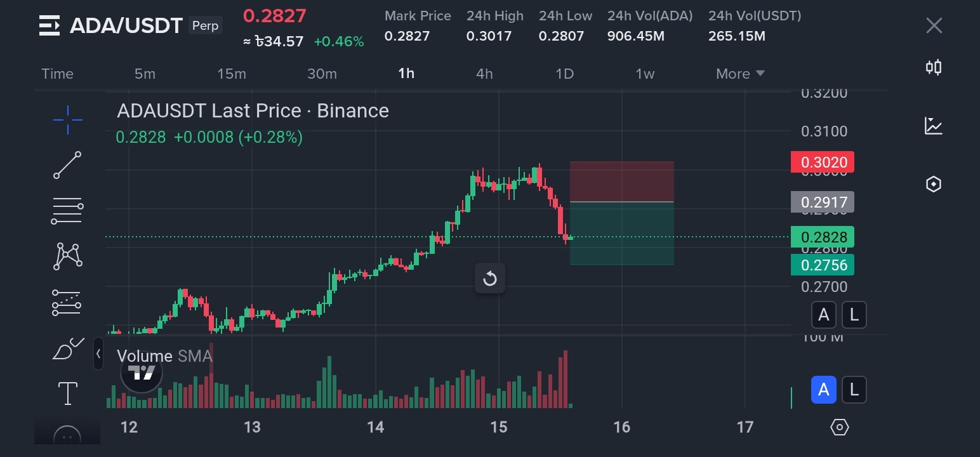Open candlestick chart type settings
This screenshot has width=980, height=457.
click(x=933, y=67)
